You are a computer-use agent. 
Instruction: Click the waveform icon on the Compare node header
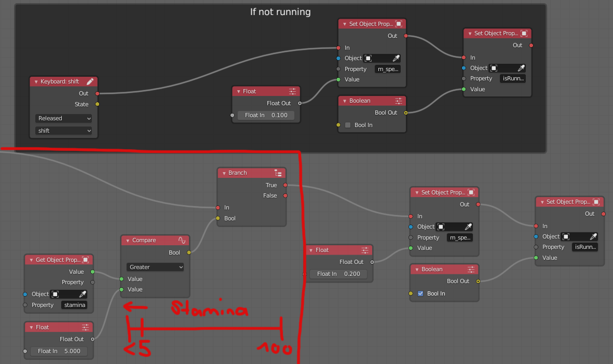point(183,240)
